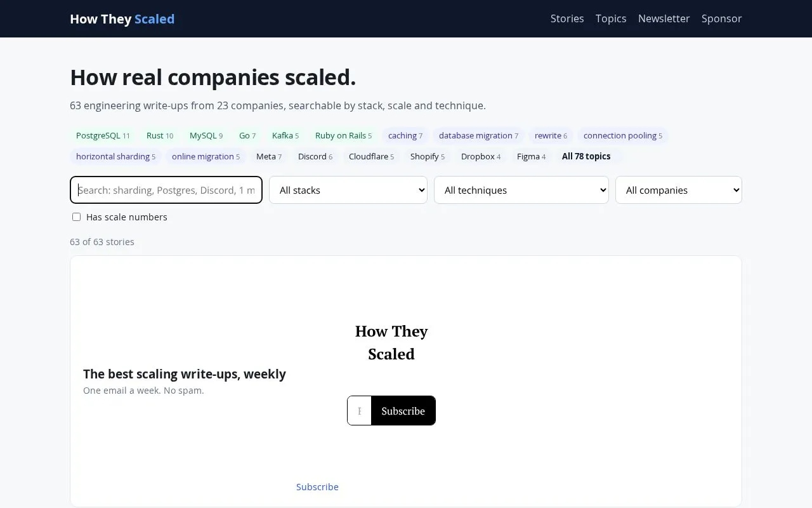Filter by Ruby on Rails tag
812x508 pixels.
(344, 135)
